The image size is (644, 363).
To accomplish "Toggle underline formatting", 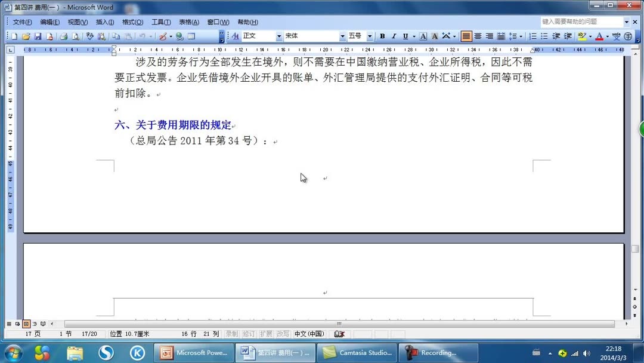I will [405, 36].
